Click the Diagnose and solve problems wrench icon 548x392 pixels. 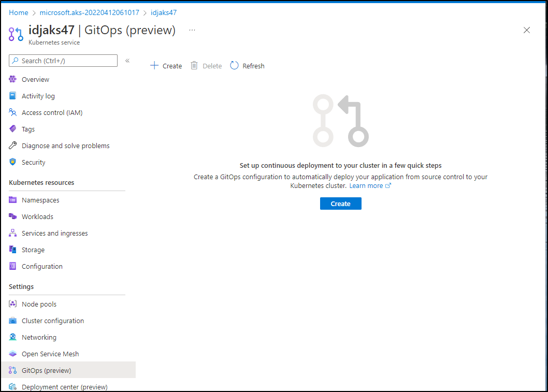click(12, 146)
